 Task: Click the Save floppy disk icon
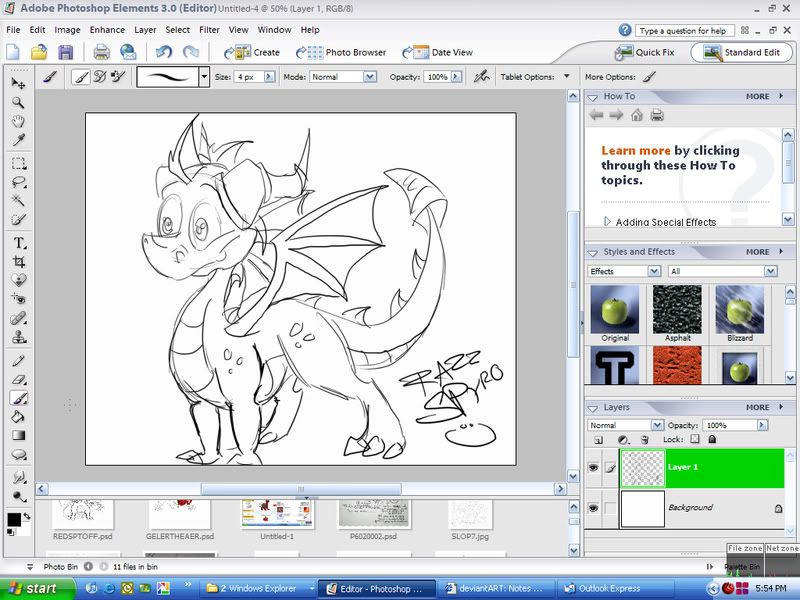point(66,52)
